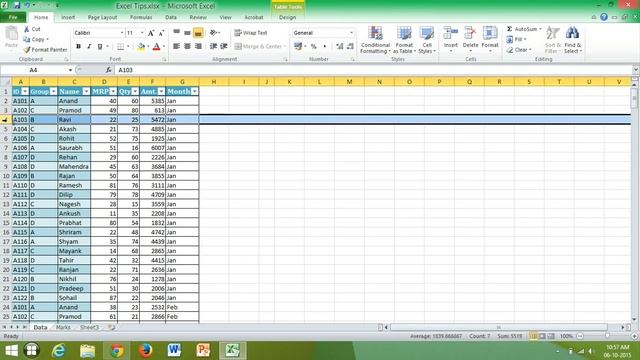The width and height of the screenshot is (640, 360).
Task: Open the File tab
Action: click(x=13, y=17)
